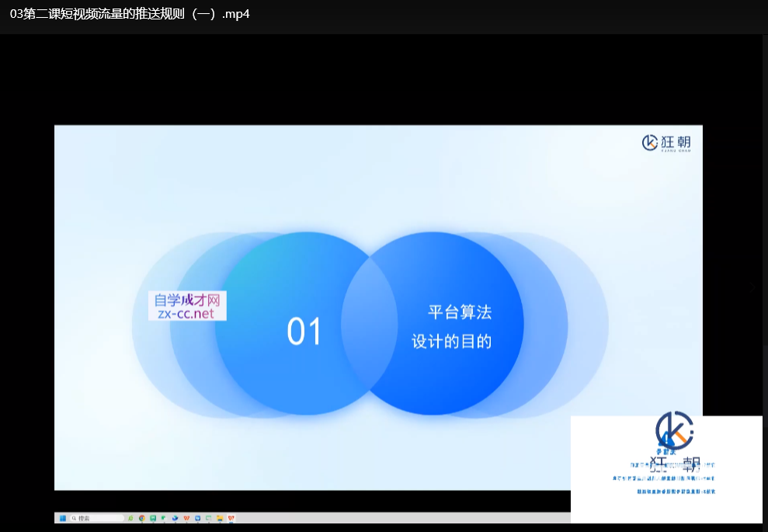Click the green circular icon beside search box
768x532 pixels.
tap(130, 518)
